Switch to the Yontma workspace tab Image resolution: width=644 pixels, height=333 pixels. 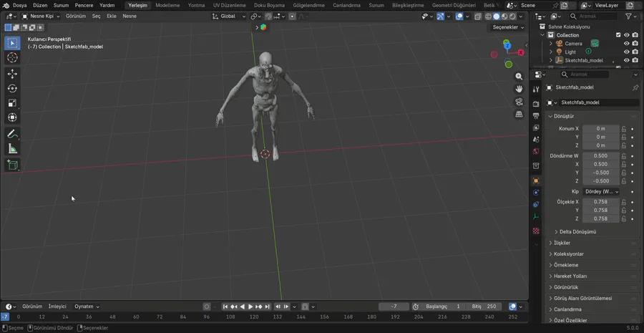point(196,5)
